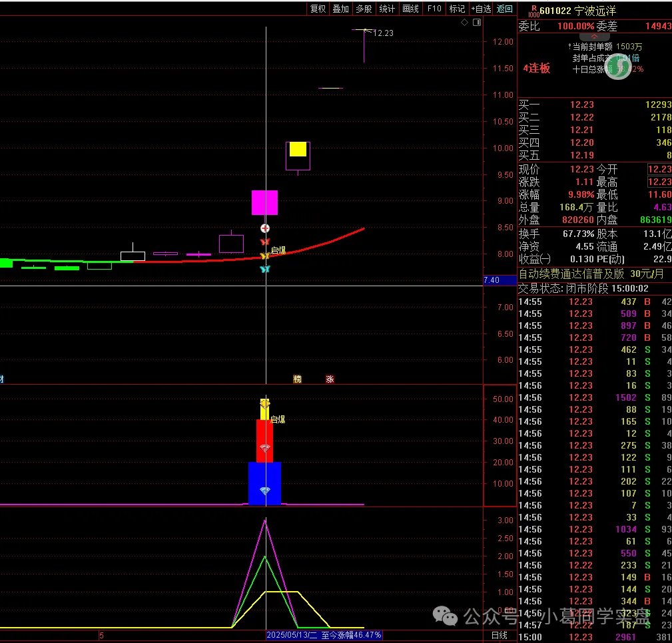Click the 启爆 label on the red moving average
Screen dimensions: 672x643
tap(278, 250)
